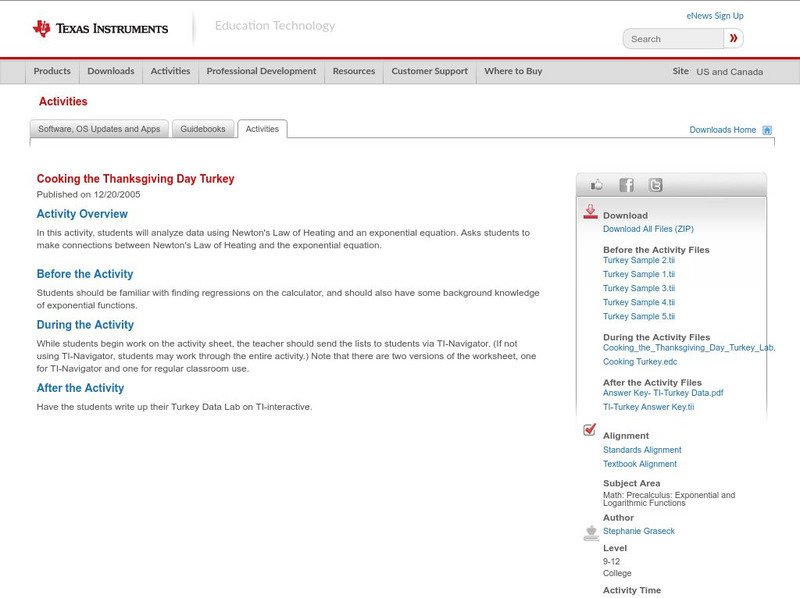Download Turkey Sample 2.tii

tap(639, 260)
